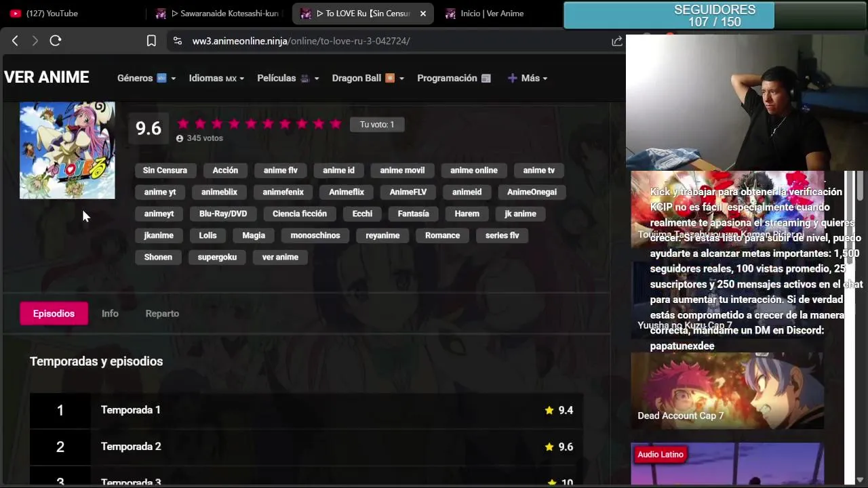Click the user icon beside 345 votos
The width and height of the screenshot is (868, 488).
point(180,138)
